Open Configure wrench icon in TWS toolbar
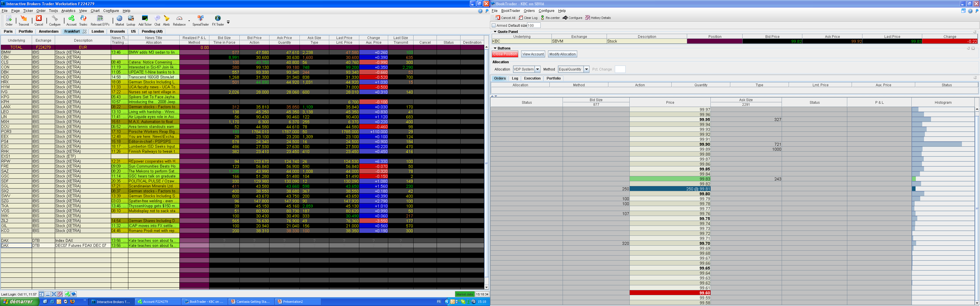Image resolution: width=980 pixels, height=306 pixels. 55,20
